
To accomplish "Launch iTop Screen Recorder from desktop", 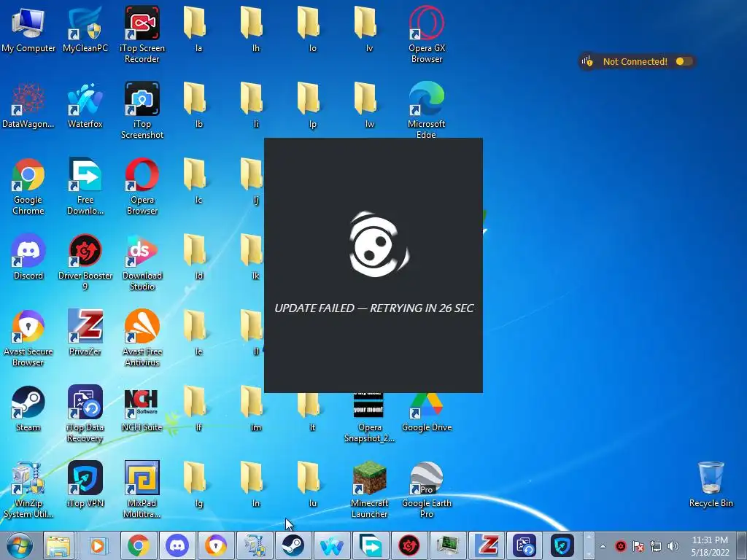I will (x=142, y=34).
